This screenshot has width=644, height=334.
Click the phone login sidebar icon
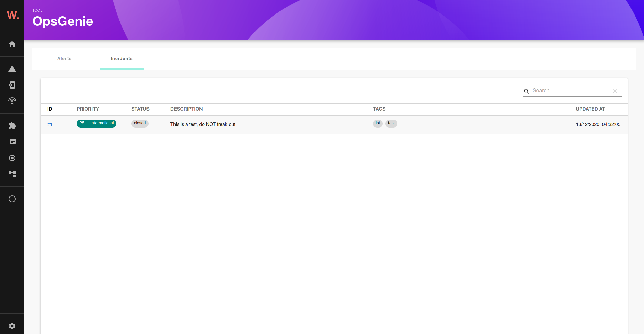point(12,85)
